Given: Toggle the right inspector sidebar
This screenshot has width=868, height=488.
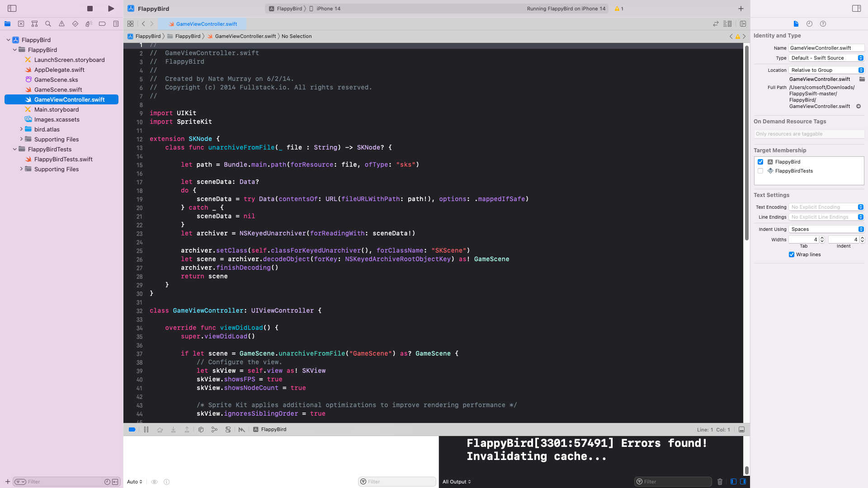Looking at the screenshot, I should pos(856,9).
